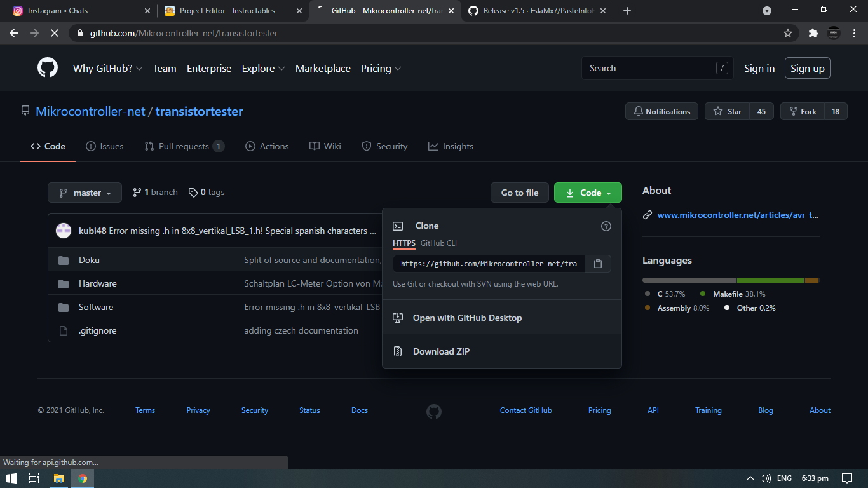The image size is (868, 488).
Task: Open Actions tab
Action: pos(267,146)
